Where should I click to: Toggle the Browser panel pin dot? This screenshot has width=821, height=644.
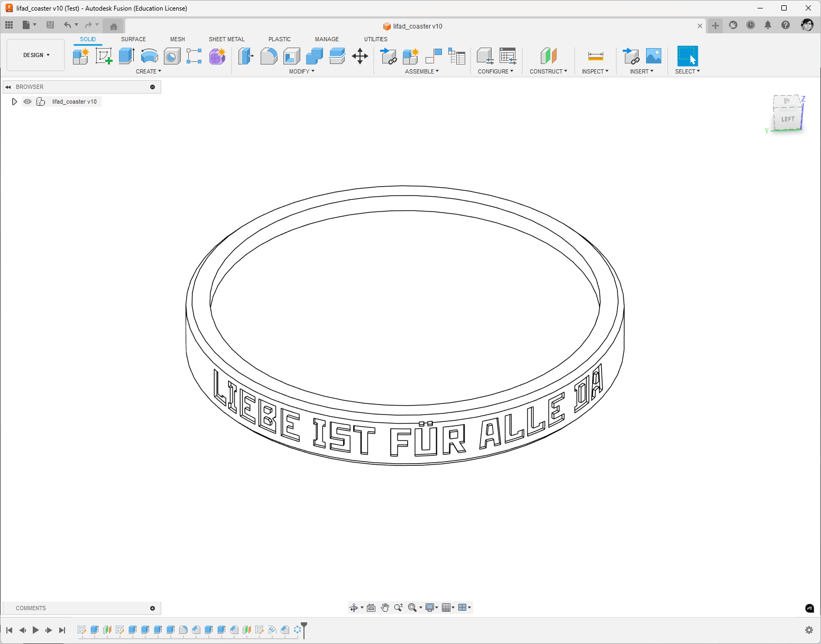(x=153, y=87)
